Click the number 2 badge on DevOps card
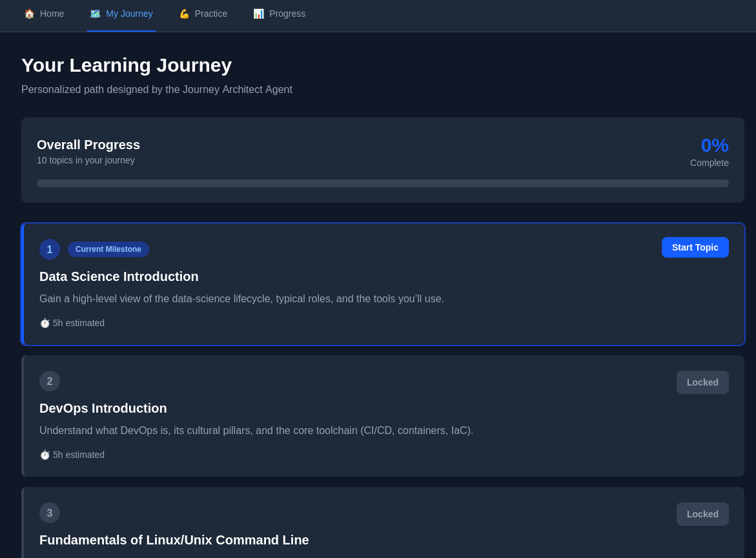This screenshot has height=558, width=756. pos(50,381)
